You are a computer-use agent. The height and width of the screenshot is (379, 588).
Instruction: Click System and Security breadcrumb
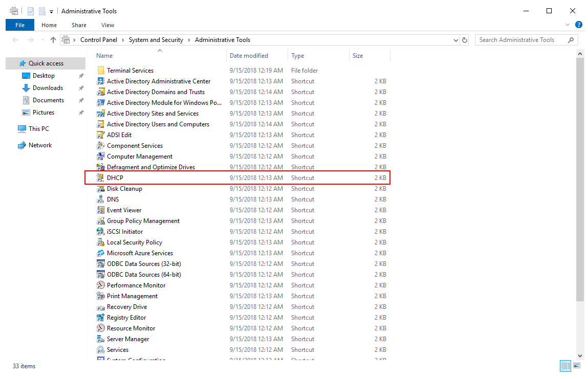tap(156, 40)
